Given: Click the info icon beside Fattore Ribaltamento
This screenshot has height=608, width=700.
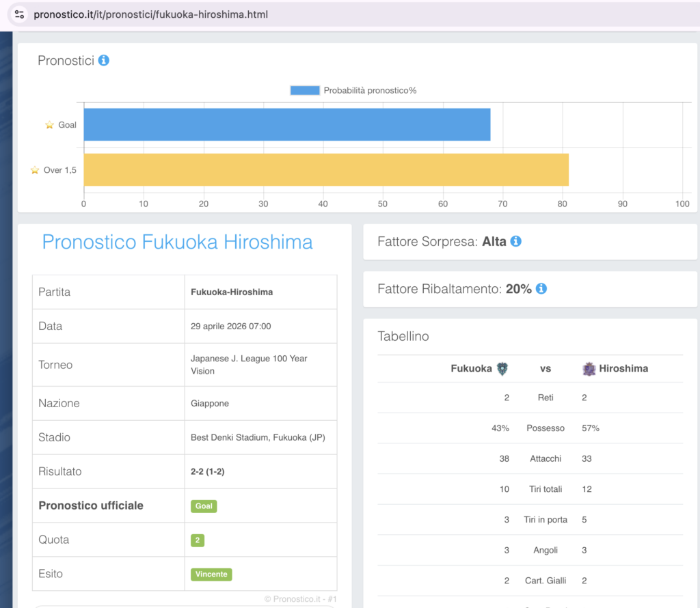Looking at the screenshot, I should coord(541,289).
